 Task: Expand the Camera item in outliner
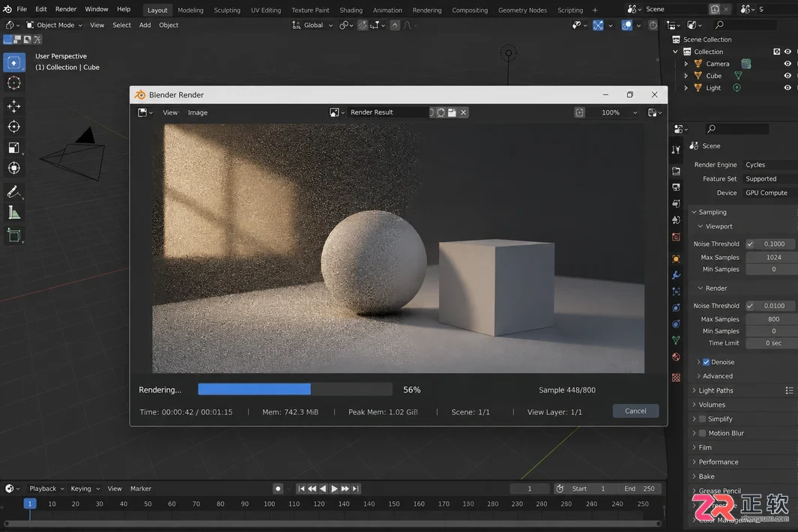pos(686,64)
